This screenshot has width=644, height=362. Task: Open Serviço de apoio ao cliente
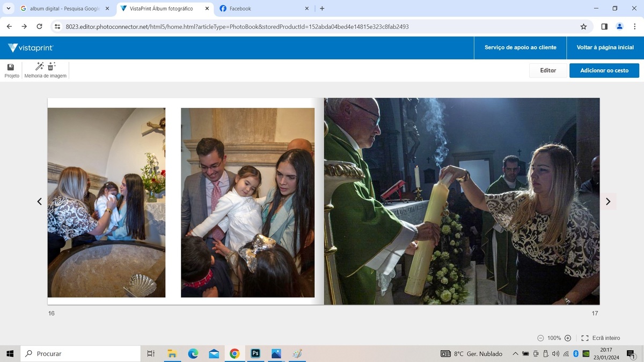point(520,48)
